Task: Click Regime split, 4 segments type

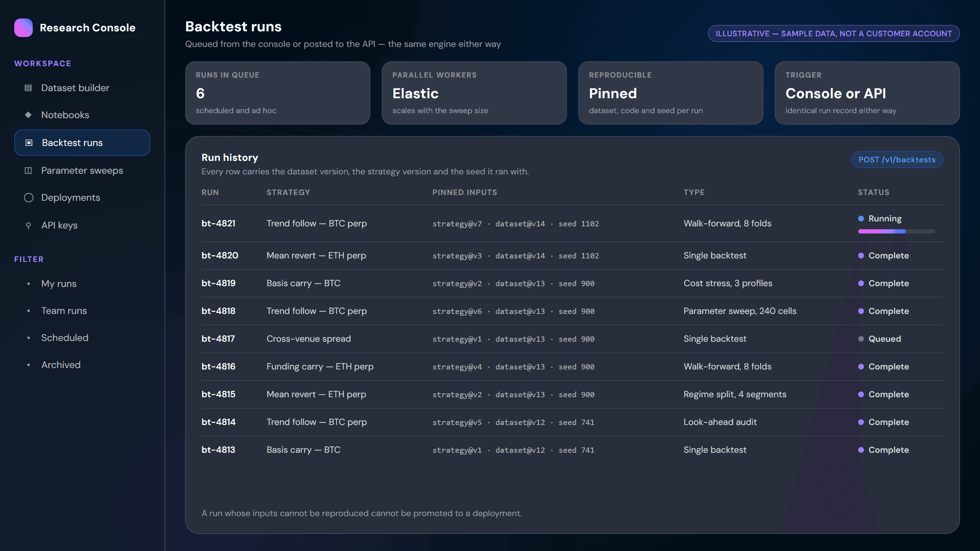Action: pyautogui.click(x=735, y=394)
